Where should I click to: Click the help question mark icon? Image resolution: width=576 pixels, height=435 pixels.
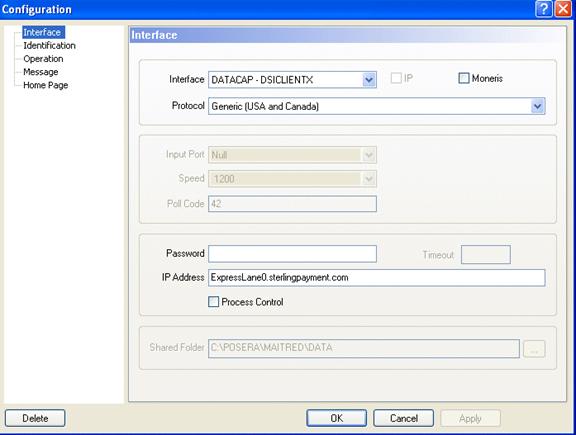click(x=544, y=9)
